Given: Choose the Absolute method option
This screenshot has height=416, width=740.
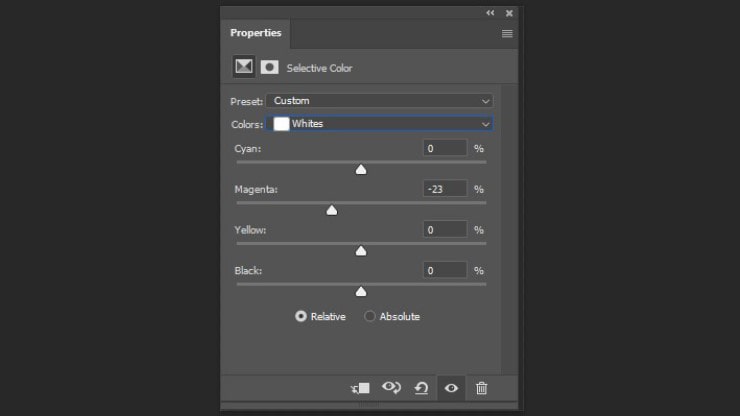Looking at the screenshot, I should (370, 316).
